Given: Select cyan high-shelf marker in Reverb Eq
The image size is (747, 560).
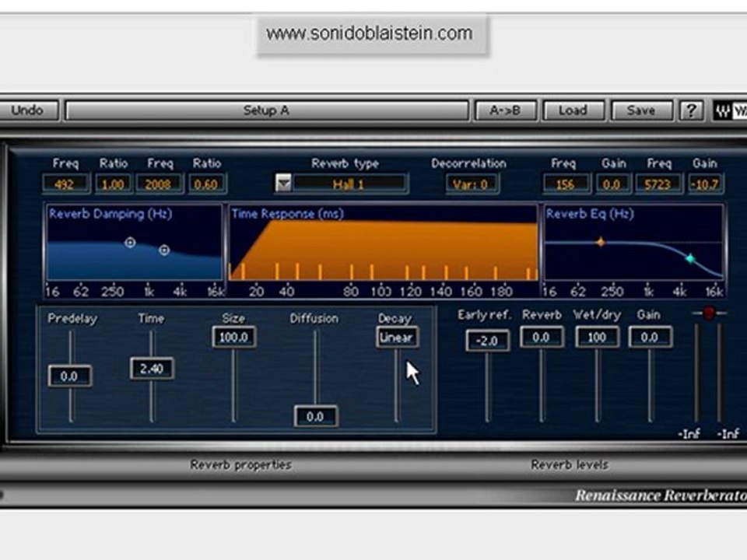Looking at the screenshot, I should [690, 258].
